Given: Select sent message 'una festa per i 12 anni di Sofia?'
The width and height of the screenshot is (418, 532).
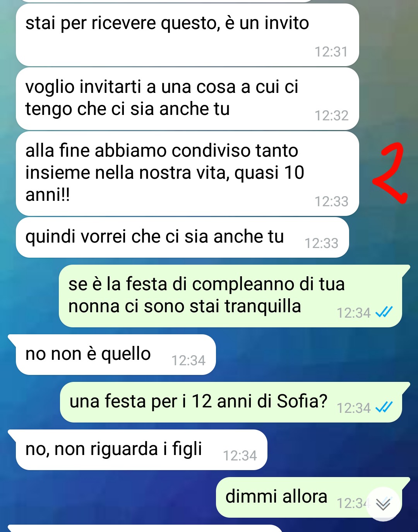Looking at the screenshot, I should [x=231, y=402].
